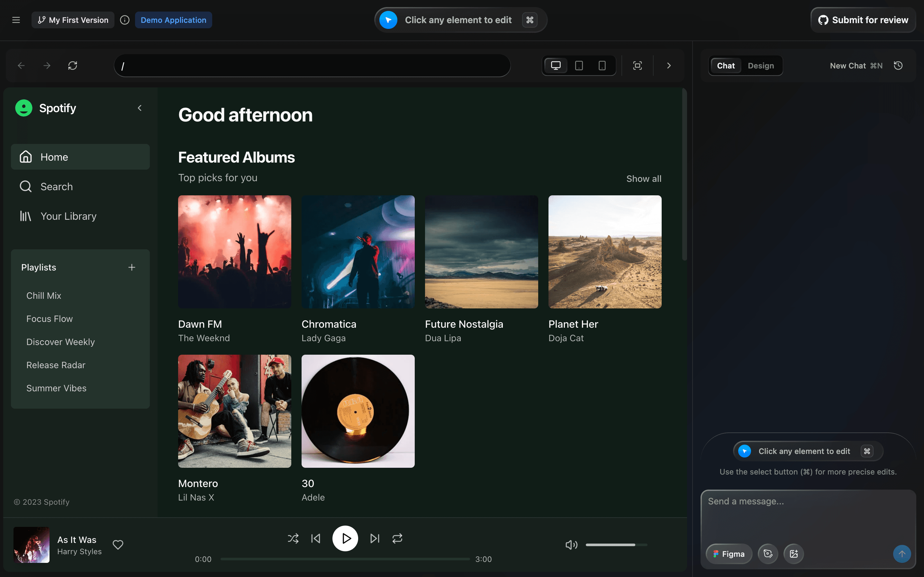Viewport: 924px width, 577px height.
Task: Select Search in the sidebar
Action: (x=80, y=187)
